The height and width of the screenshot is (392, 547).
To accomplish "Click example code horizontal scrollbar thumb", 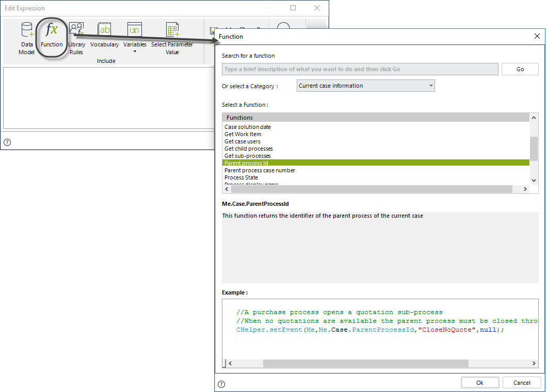I will pos(365,364).
